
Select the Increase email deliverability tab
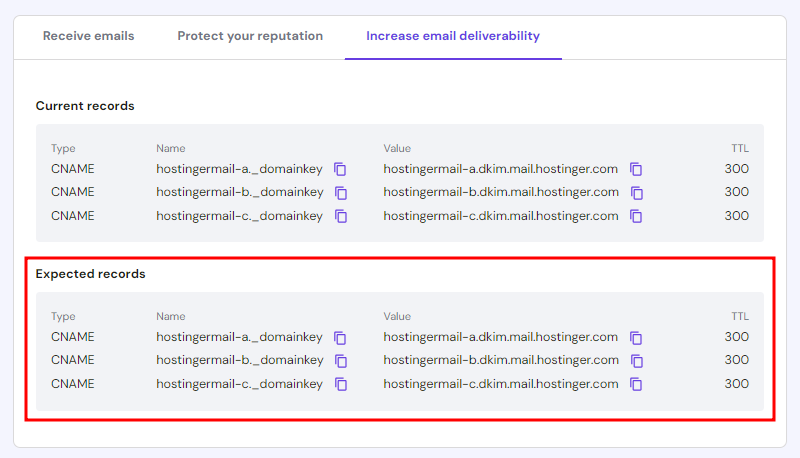pos(452,36)
